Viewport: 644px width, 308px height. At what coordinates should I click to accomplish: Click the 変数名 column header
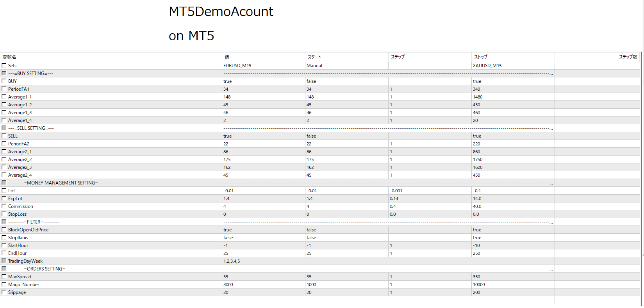click(x=9, y=57)
